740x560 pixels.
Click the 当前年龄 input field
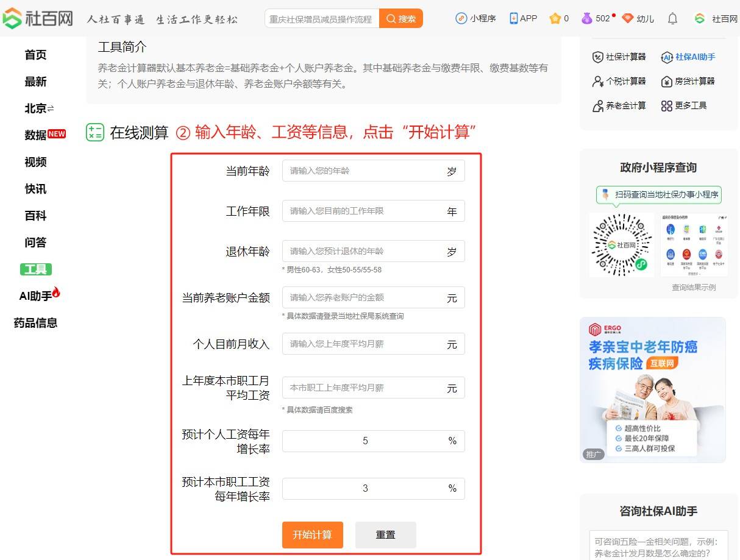point(363,171)
